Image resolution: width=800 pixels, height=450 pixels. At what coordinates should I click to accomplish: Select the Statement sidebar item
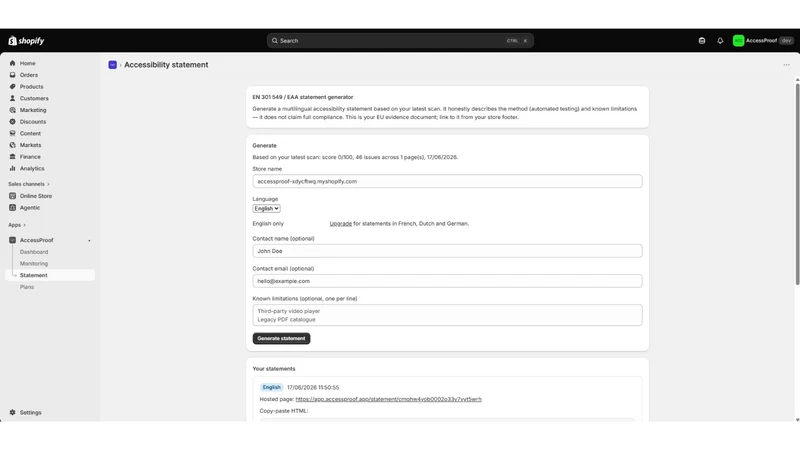pyautogui.click(x=50, y=275)
